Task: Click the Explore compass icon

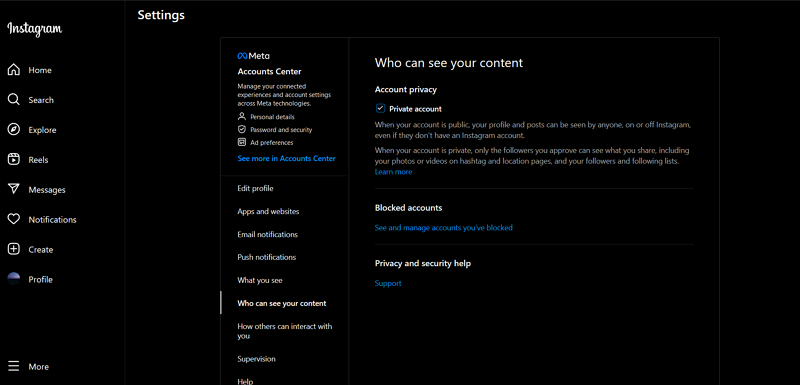Action: click(x=14, y=130)
